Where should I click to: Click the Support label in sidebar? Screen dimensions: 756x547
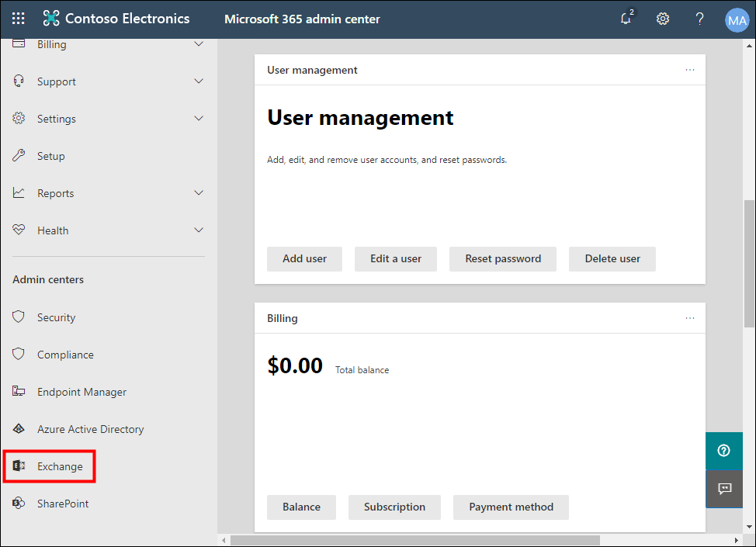[x=57, y=82]
